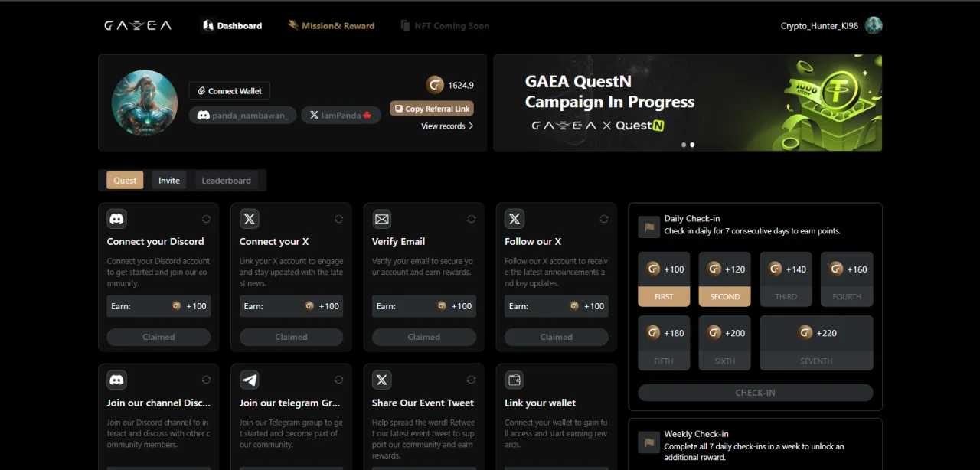
Task: Click the CHECK-IN button
Action: click(x=756, y=393)
